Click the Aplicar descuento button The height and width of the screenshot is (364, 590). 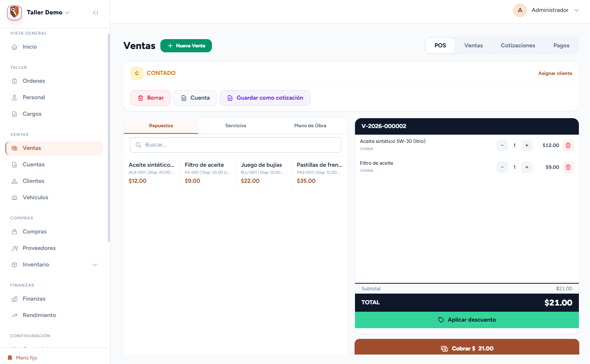click(467, 320)
